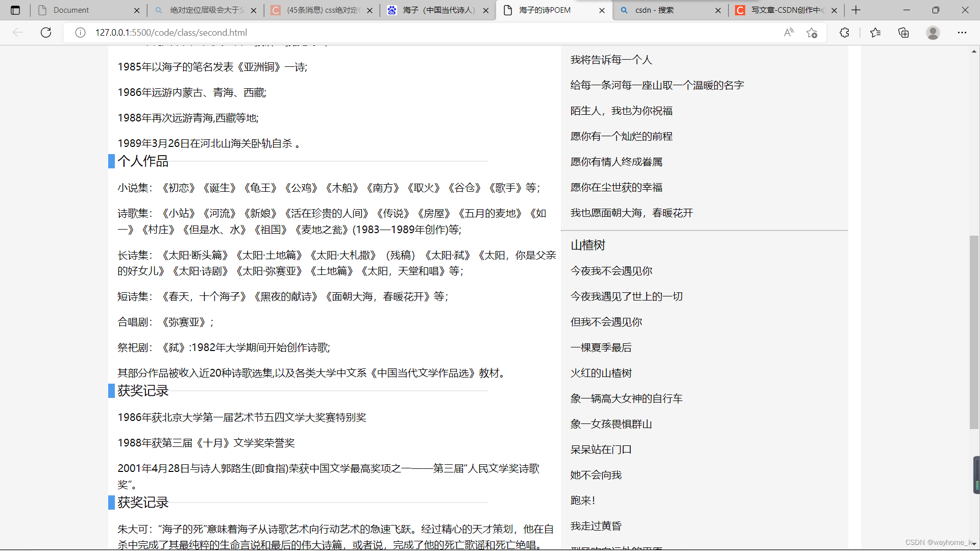
Task: Open a new browser tab
Action: (856, 10)
